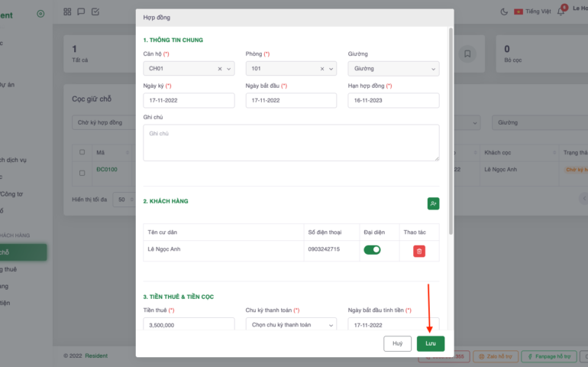The image size is (588, 367).
Task: Click into the Ghi chú textarea
Action: pyautogui.click(x=291, y=143)
